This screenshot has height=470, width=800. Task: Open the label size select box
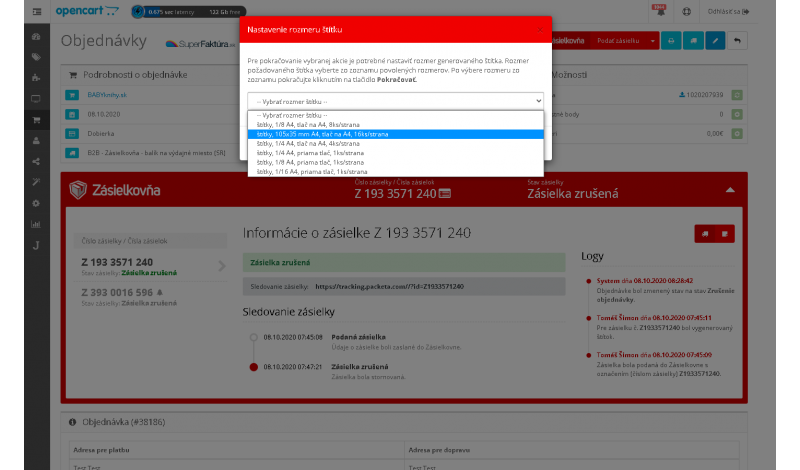pos(395,101)
